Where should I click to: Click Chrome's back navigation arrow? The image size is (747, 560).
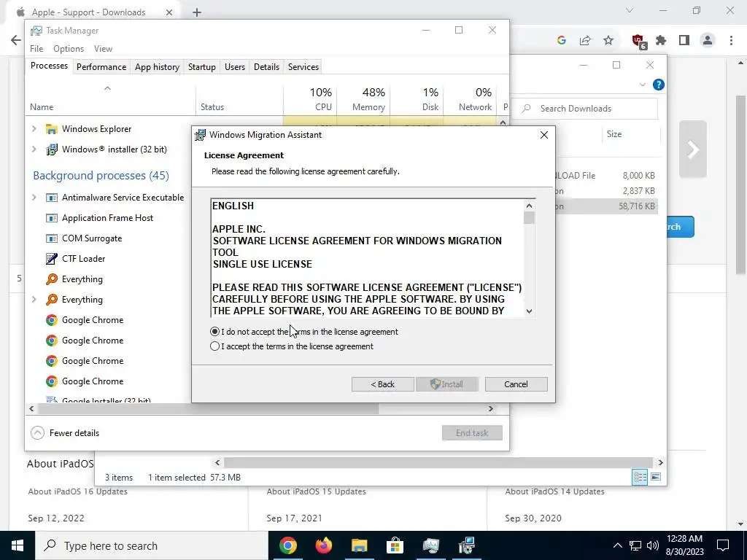click(x=16, y=41)
